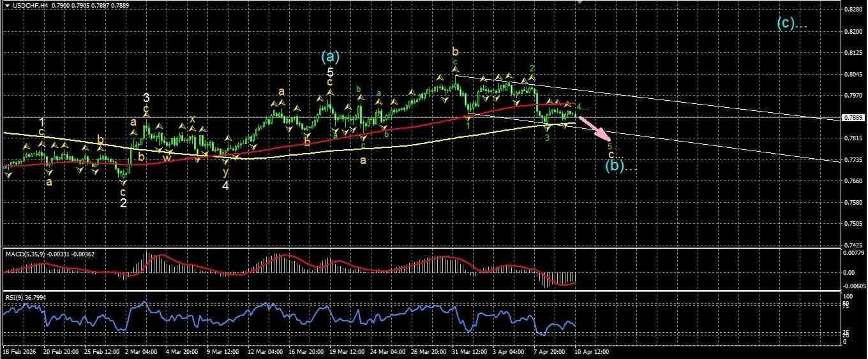Select the cyan (a) wave label
Image resolution: width=868 pixels, height=359 pixels.
(331, 56)
